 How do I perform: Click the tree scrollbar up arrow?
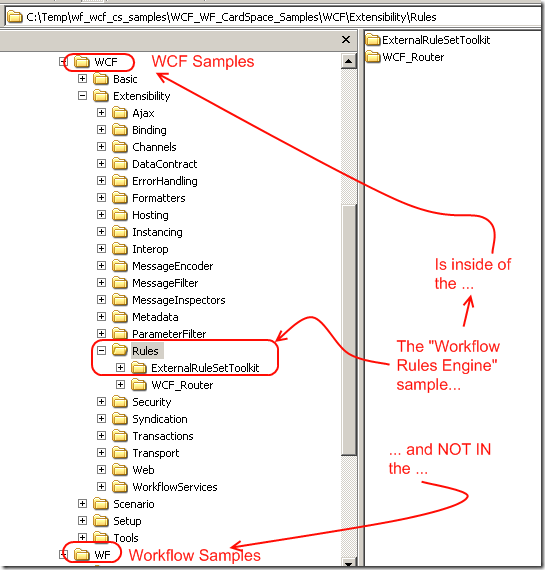[348, 61]
